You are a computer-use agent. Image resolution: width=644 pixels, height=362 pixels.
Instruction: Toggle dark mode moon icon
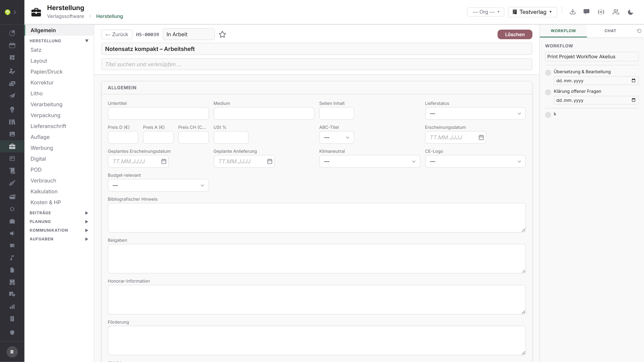coord(631,12)
